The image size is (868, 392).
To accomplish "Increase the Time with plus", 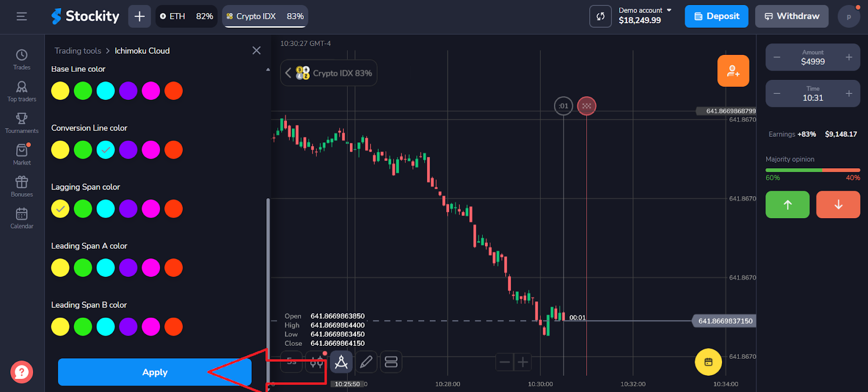I will pyautogui.click(x=849, y=93).
